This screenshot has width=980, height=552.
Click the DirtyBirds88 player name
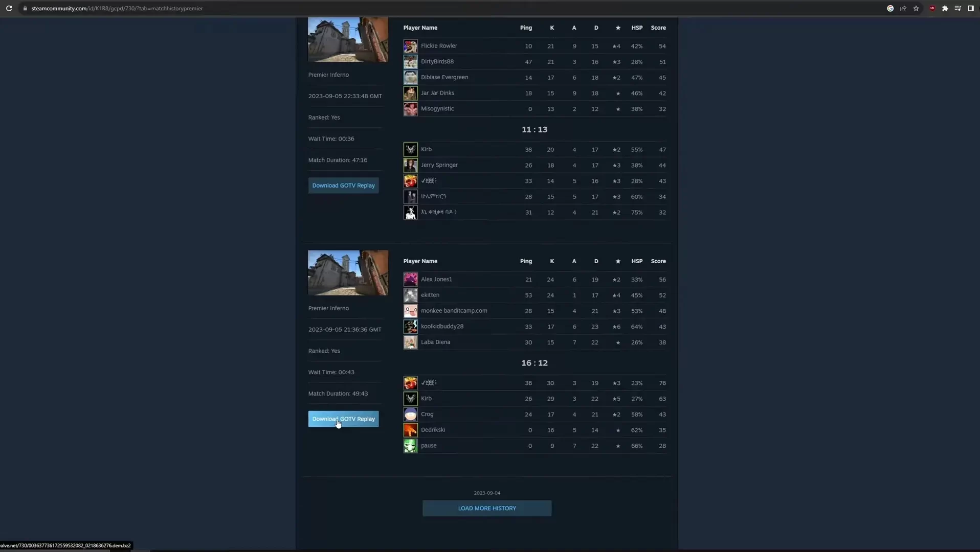(437, 62)
